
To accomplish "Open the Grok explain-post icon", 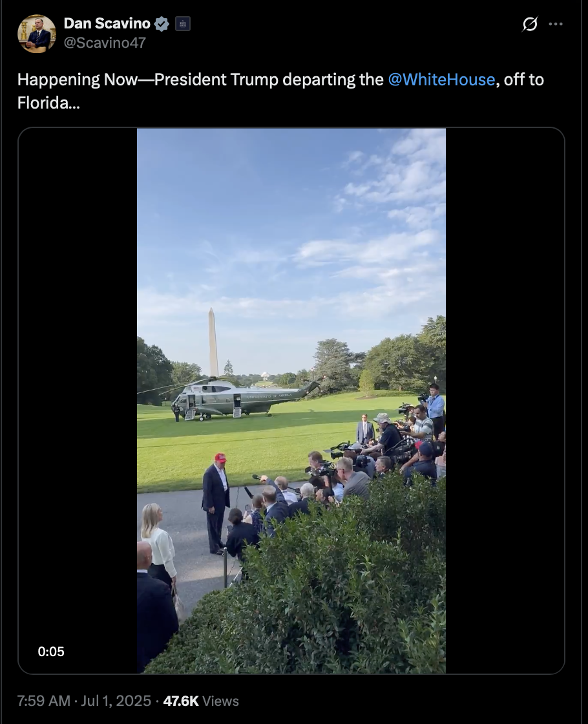I will 530,24.
